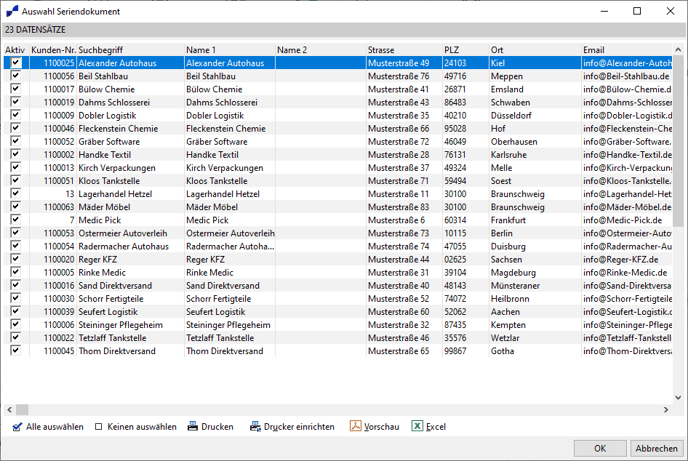Click the Tetzlaff Tankstelle Suchbegriff cell
This screenshot has height=461, width=688.
click(130, 338)
